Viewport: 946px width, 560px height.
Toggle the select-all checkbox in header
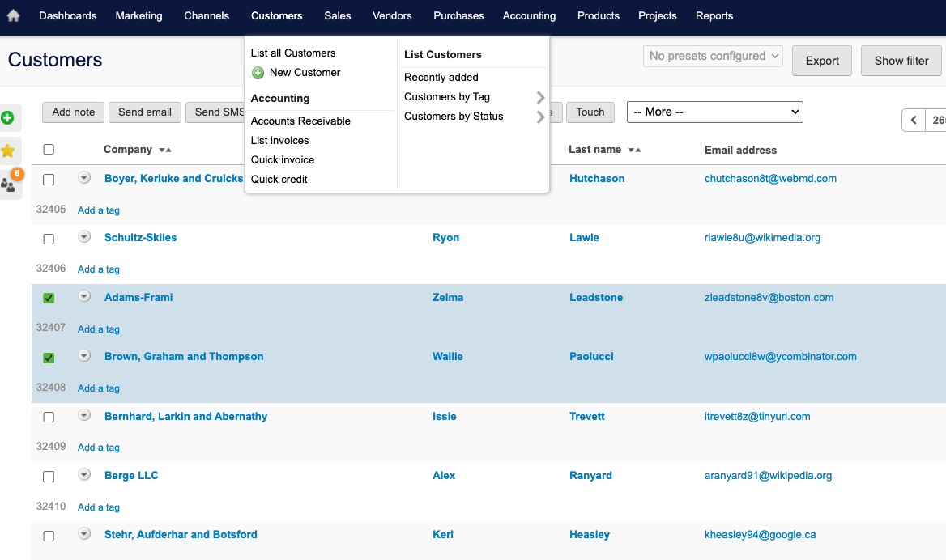[x=48, y=149]
